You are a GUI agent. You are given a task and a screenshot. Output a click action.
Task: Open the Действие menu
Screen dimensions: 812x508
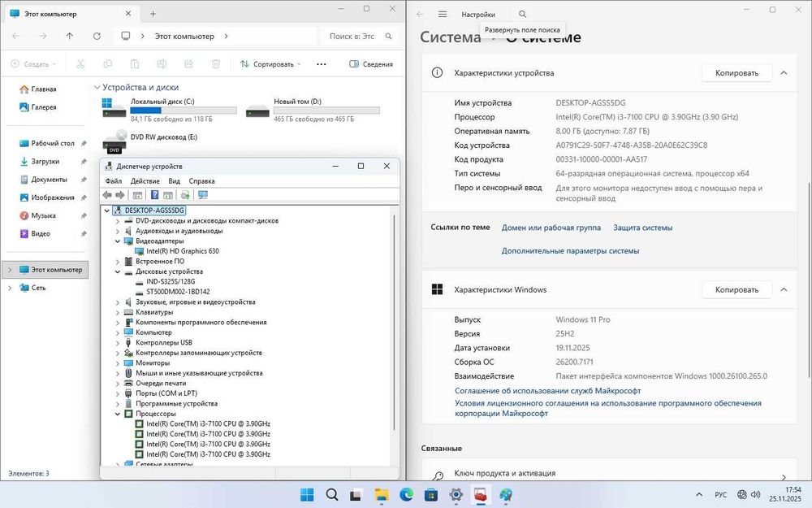coord(145,181)
